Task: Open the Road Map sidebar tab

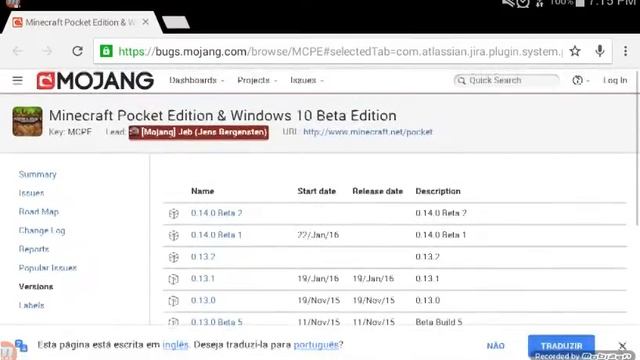Action: coord(39,211)
